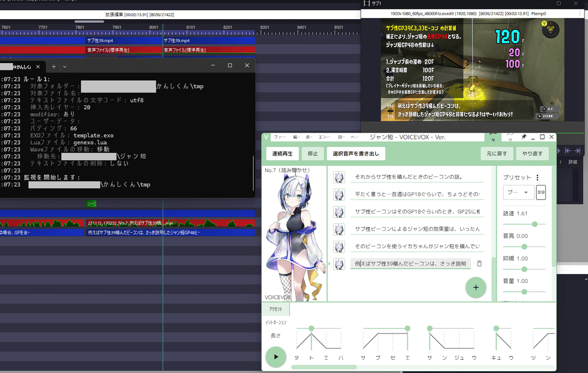The height and width of the screenshot is (373, 588).
Task: Click the 連続再生 button
Action: [282, 153]
